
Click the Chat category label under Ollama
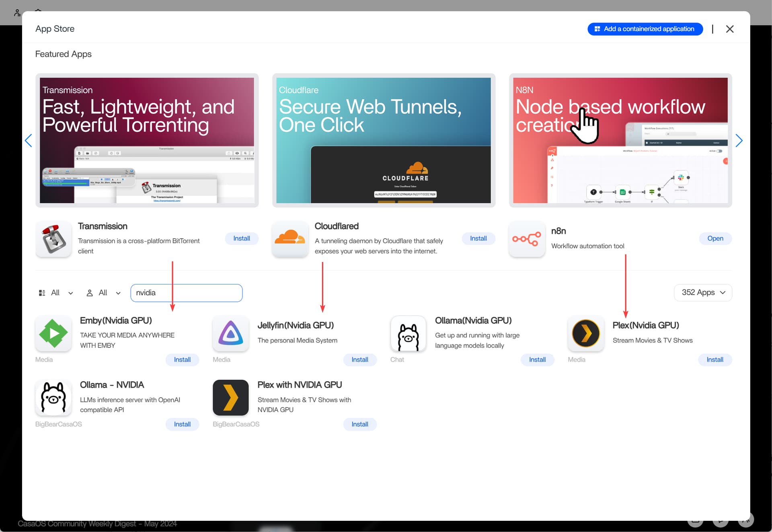coord(397,360)
